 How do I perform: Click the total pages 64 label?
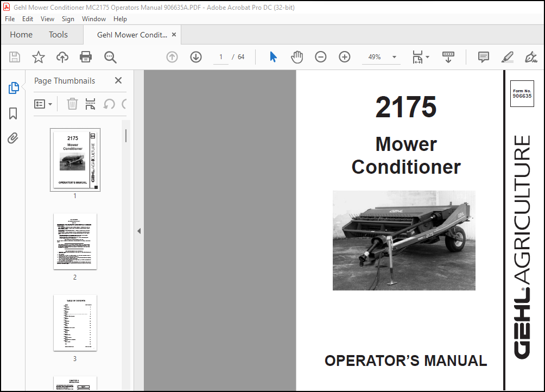tap(241, 57)
